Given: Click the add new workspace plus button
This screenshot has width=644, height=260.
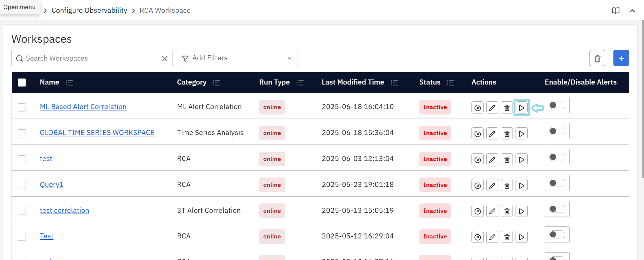Looking at the screenshot, I should (621, 58).
